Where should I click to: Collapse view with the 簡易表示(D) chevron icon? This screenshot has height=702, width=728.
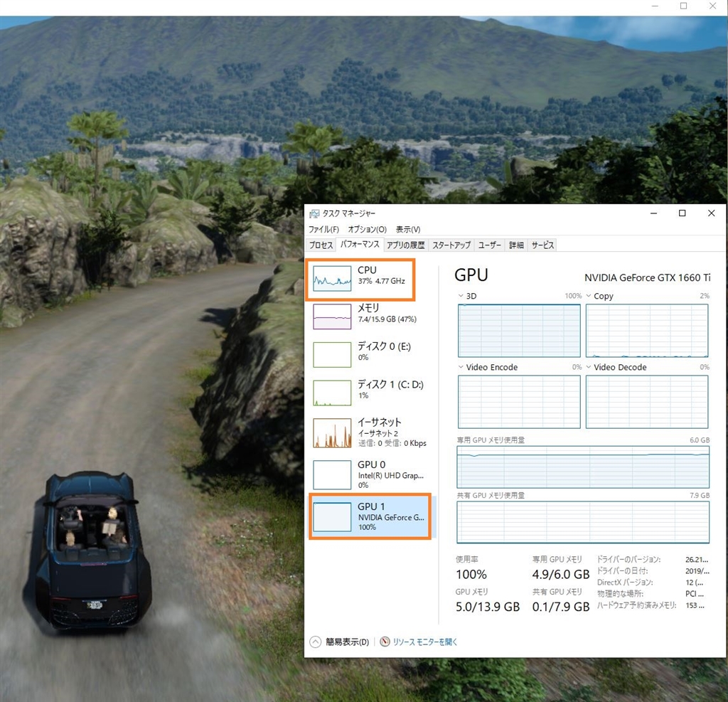(x=315, y=642)
